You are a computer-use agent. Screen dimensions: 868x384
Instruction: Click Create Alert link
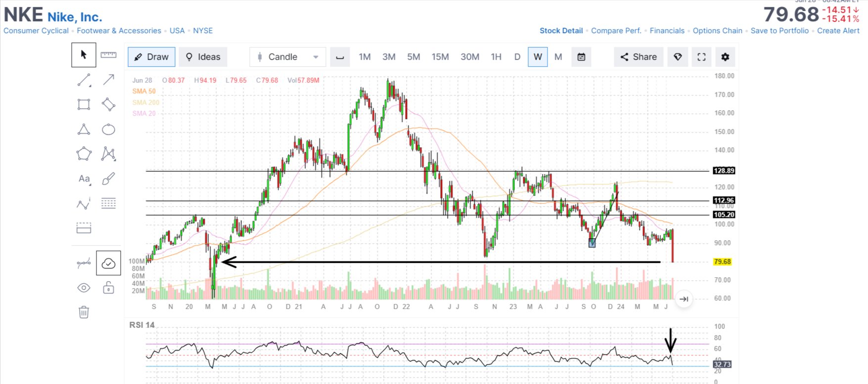tap(838, 31)
